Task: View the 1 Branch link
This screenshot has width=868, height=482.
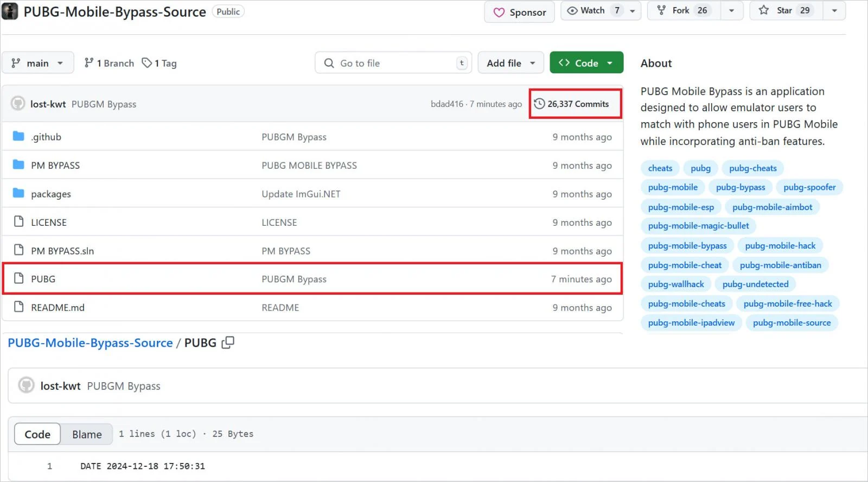Action: point(109,63)
